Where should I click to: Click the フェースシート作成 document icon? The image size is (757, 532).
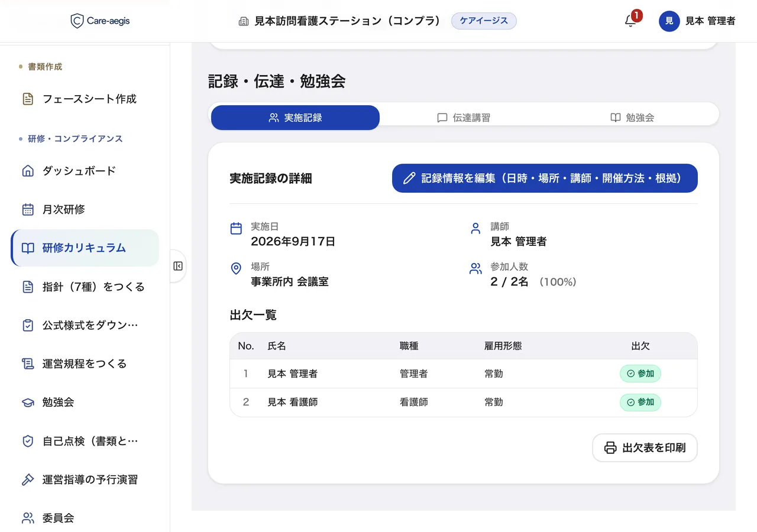coord(28,99)
